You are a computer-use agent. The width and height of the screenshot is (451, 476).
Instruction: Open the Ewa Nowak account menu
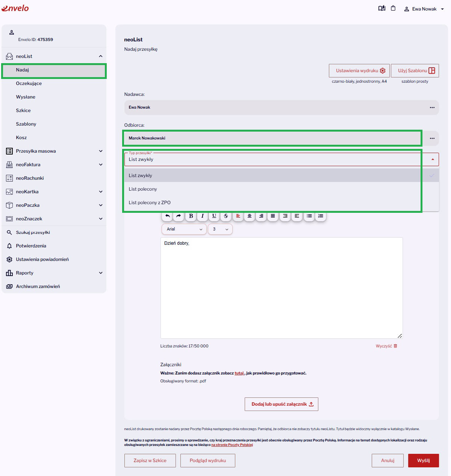click(424, 9)
